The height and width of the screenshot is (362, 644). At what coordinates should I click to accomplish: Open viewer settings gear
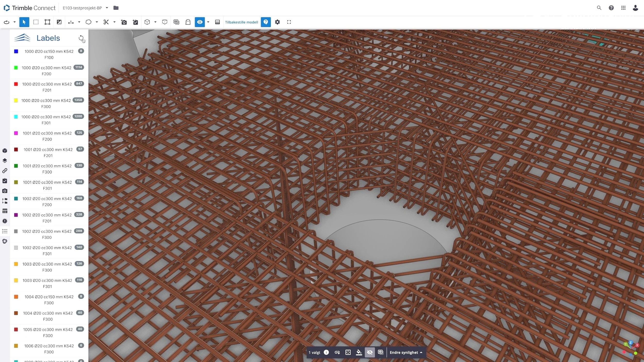[x=277, y=22]
